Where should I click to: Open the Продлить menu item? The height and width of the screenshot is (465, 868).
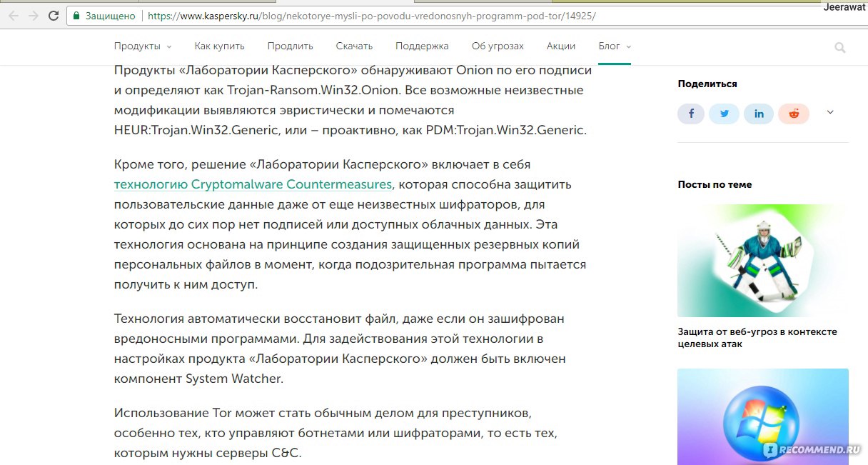tap(291, 46)
